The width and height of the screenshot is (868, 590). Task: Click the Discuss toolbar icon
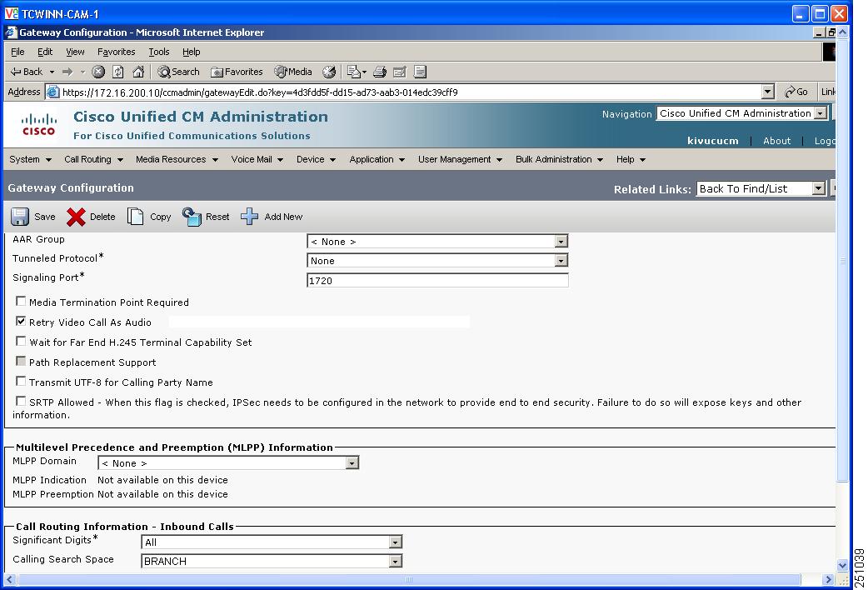(x=420, y=72)
